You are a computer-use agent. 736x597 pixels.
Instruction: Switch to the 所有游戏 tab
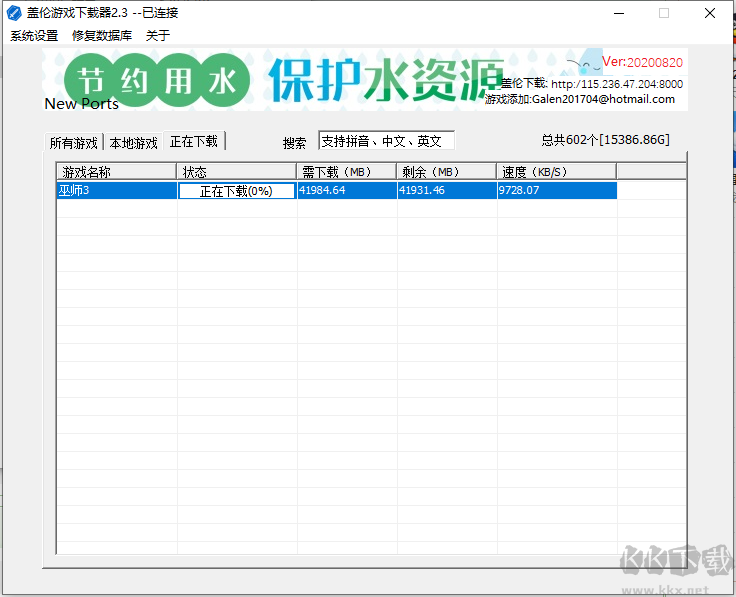tap(74, 143)
